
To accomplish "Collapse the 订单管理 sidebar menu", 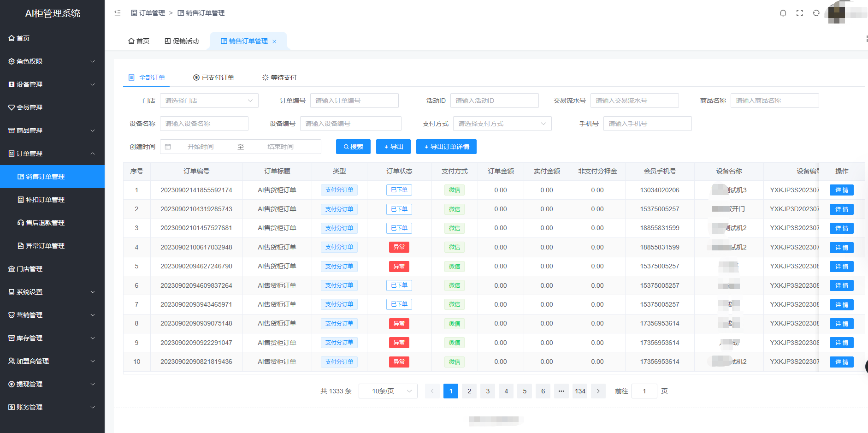I will pyautogui.click(x=52, y=154).
